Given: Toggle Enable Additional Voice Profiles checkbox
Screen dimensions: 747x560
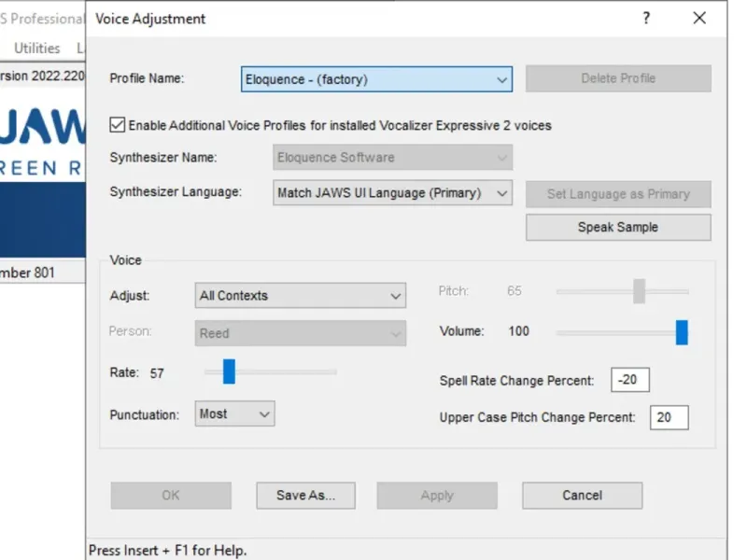Looking at the screenshot, I should pos(118,125).
